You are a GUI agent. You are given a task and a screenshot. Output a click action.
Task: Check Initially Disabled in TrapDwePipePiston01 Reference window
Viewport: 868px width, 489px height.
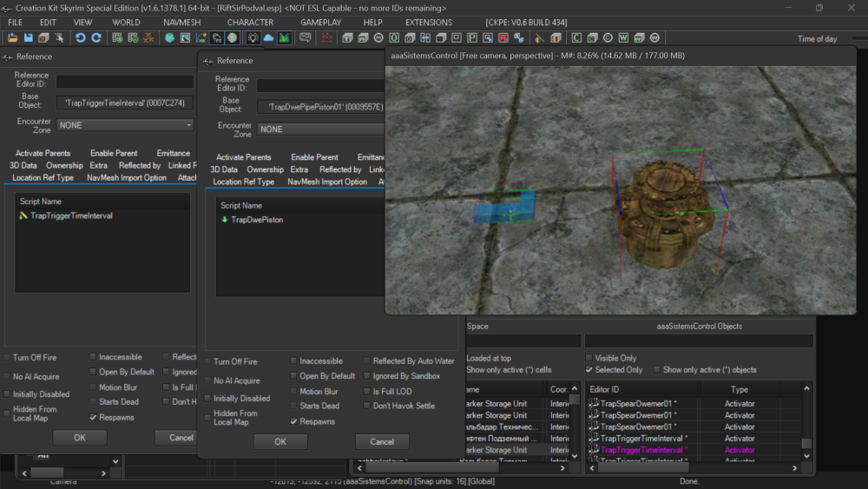pyautogui.click(x=207, y=398)
